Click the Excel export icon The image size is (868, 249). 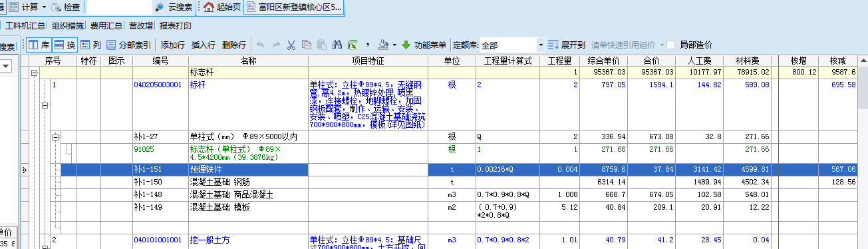coord(352,45)
